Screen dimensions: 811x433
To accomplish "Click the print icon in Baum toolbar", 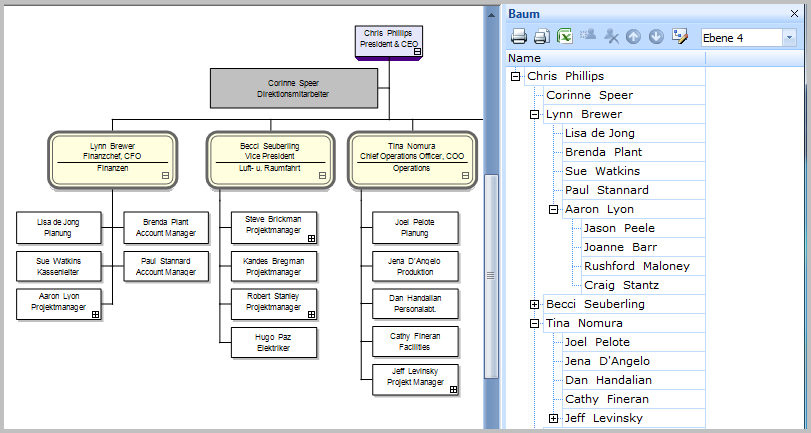I will 519,37.
